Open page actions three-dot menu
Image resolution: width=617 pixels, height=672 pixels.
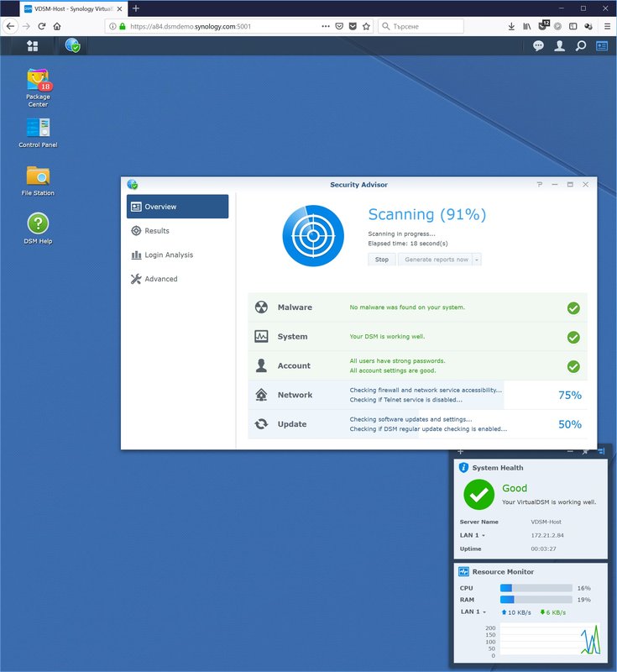tap(326, 26)
